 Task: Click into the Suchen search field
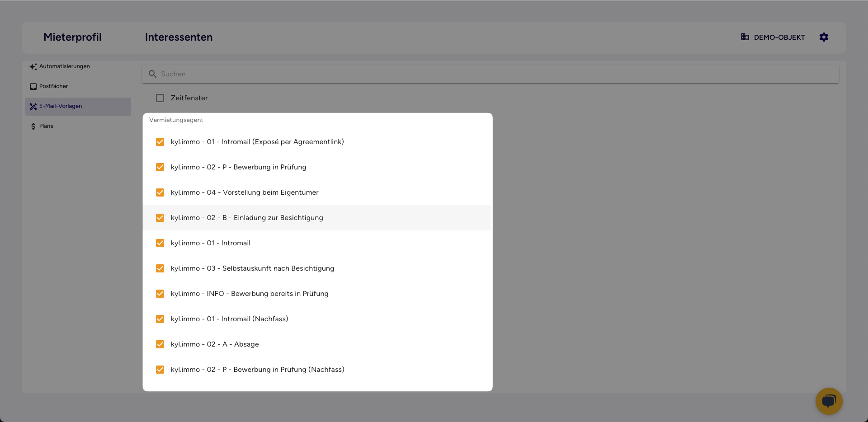[452, 74]
